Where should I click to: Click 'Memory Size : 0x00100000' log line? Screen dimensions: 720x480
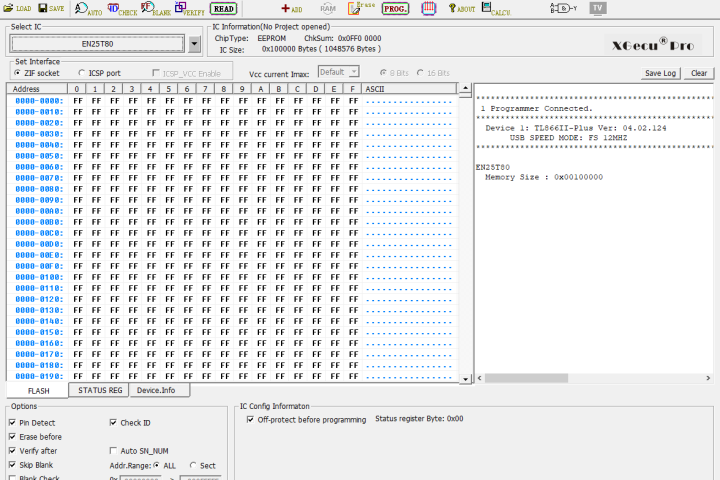[544, 177]
